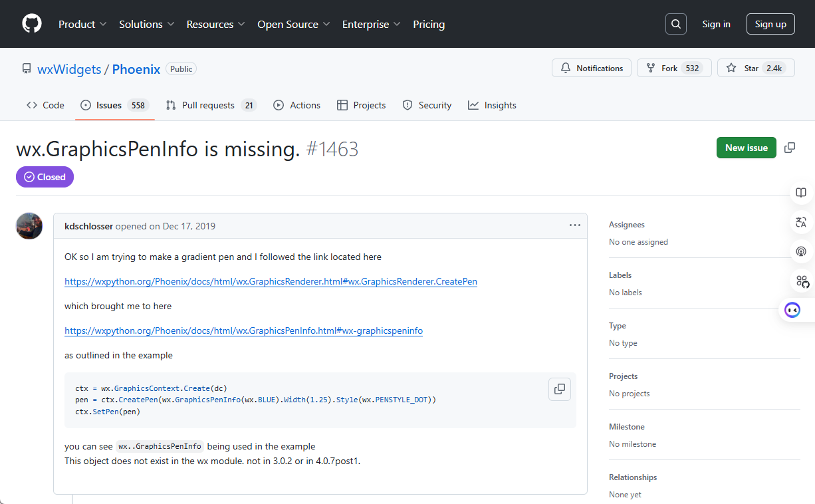Click the issue number #1463
This screenshot has width=815, height=504.
coord(332,149)
